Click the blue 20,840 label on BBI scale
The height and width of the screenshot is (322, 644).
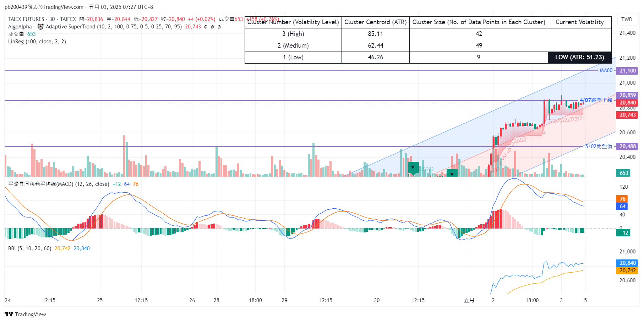628,263
